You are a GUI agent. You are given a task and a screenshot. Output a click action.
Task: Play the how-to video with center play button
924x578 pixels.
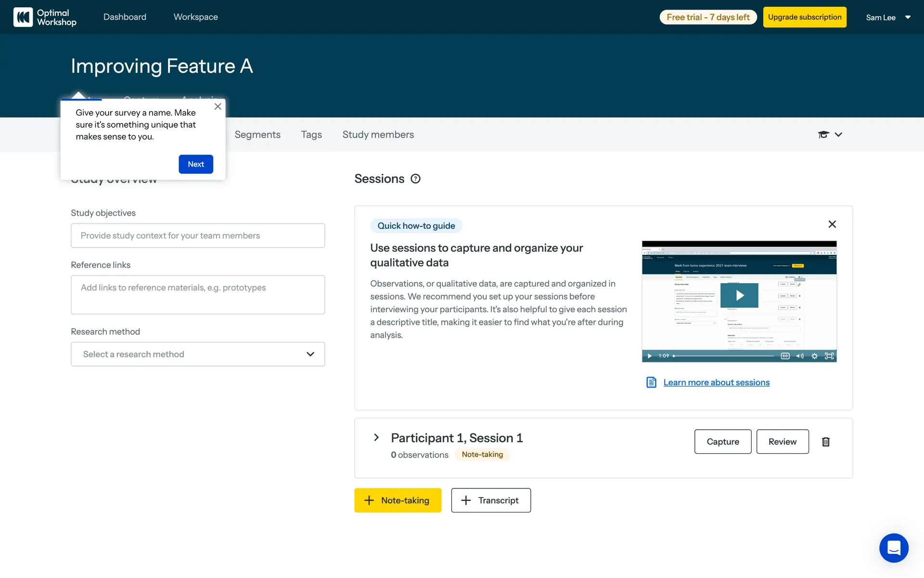[739, 295]
